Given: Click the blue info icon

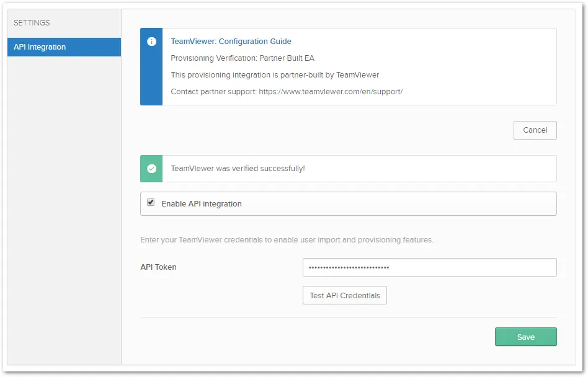Looking at the screenshot, I should [151, 42].
